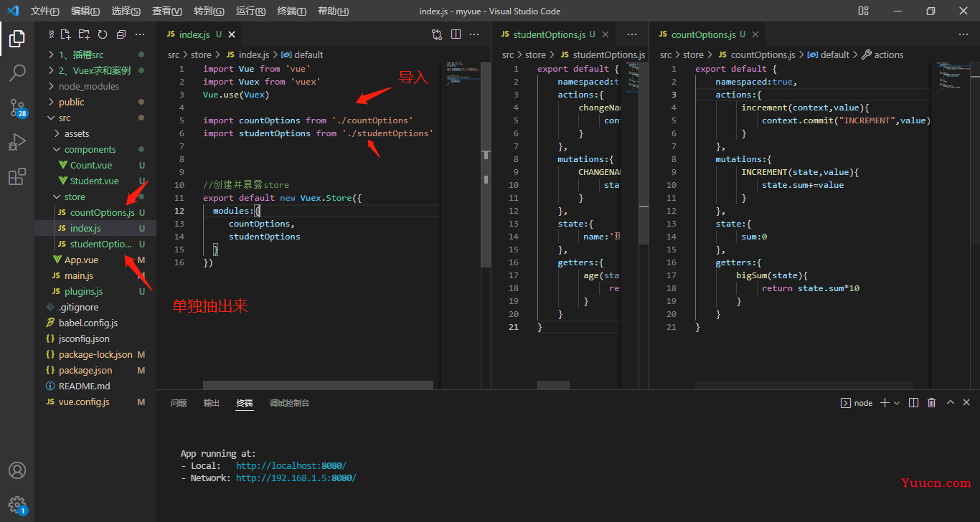980x522 pixels.
Task: Open More Actions for index.js editor group
Action: [x=474, y=34]
